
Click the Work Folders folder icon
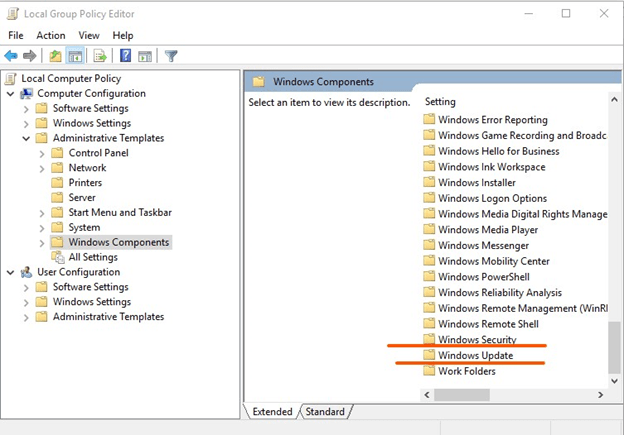[x=429, y=371]
